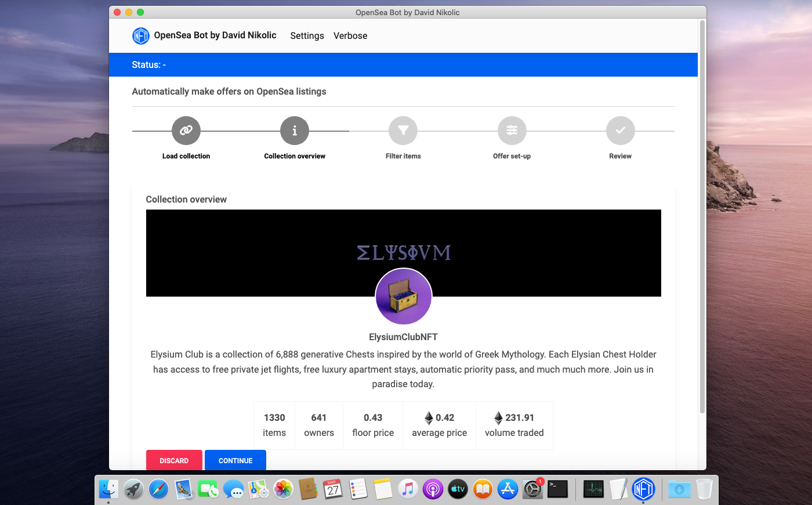Open Activity Monitor from the dock
The height and width of the screenshot is (505, 812).
pos(593,489)
